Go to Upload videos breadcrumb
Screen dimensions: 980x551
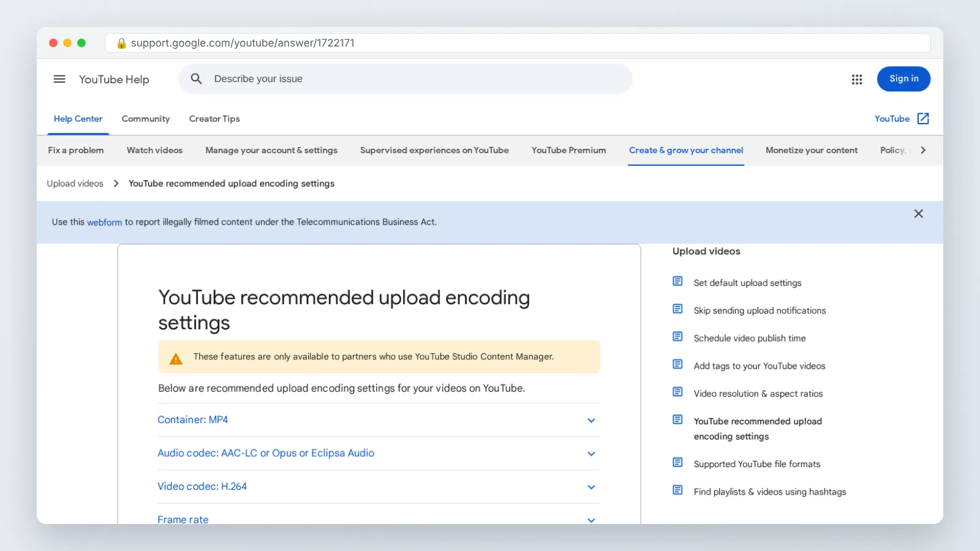[75, 184]
